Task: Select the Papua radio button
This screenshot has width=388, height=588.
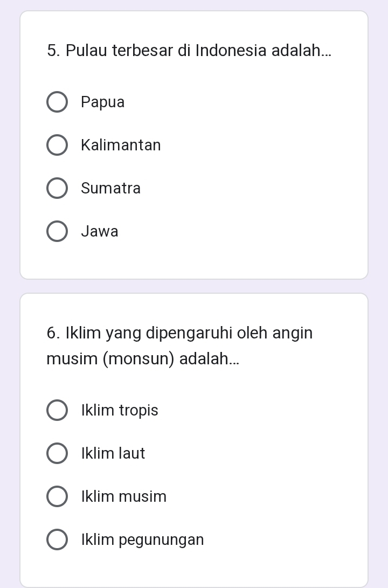Action: pos(57,102)
